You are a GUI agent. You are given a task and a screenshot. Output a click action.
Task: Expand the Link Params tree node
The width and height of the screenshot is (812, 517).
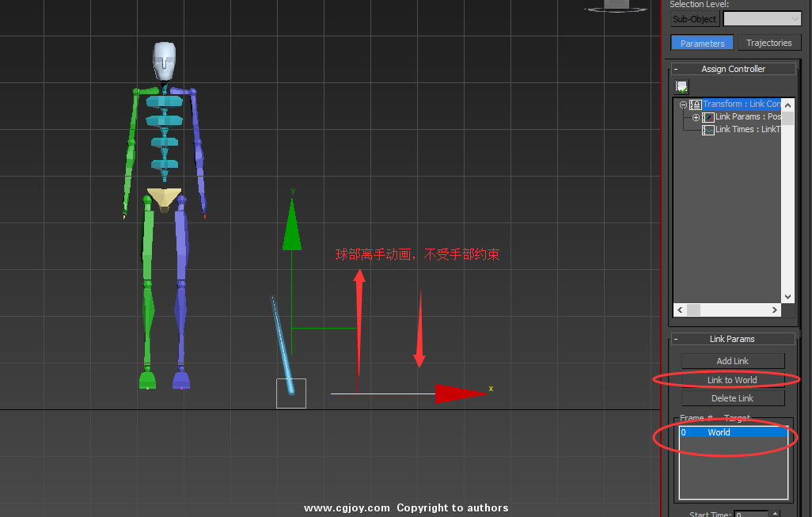coord(696,118)
